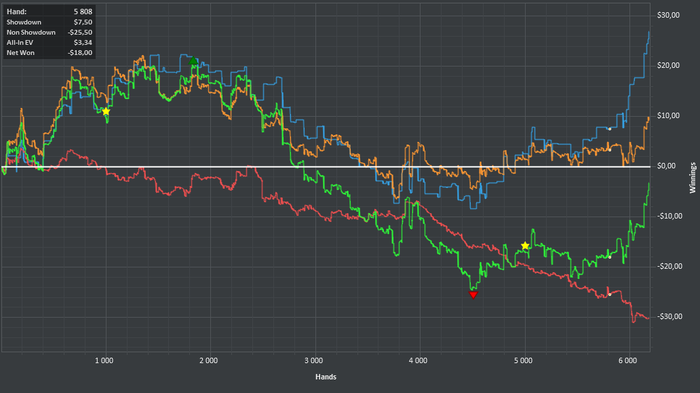Click the Winnings y-axis title
Image resolution: width=700 pixels, height=393 pixels.
point(693,178)
